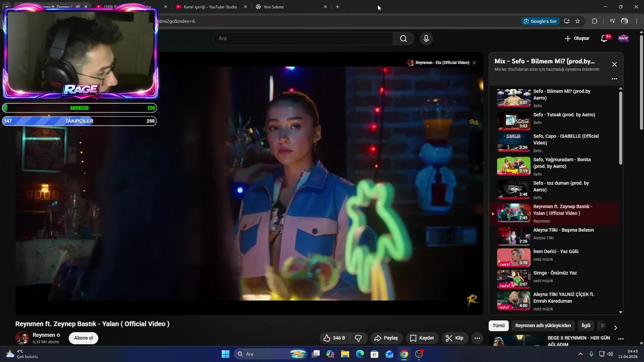This screenshot has height=362, width=644.
Task: Play Aleyna Tilki YALNIZ ÇİÇEK item
Action: pyautogui.click(x=553, y=301)
